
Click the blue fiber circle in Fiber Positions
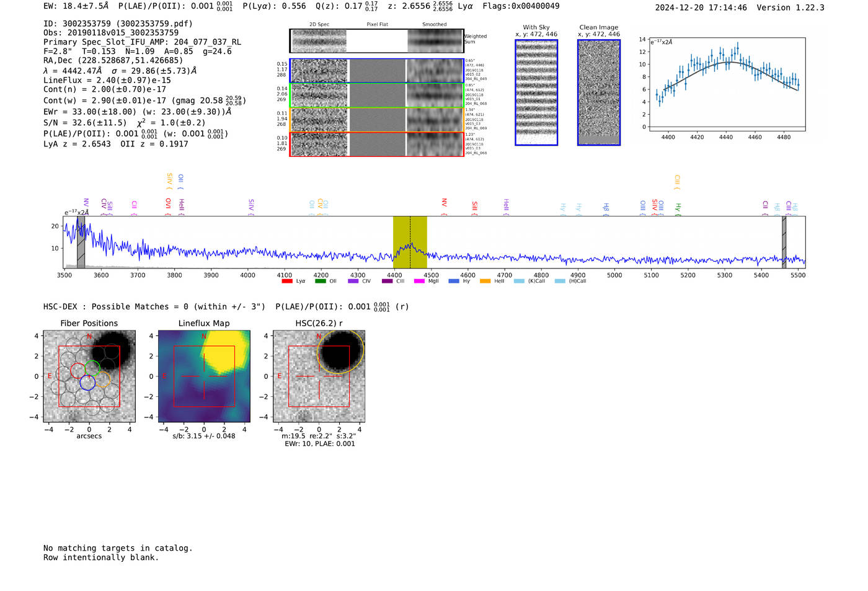[x=87, y=382]
